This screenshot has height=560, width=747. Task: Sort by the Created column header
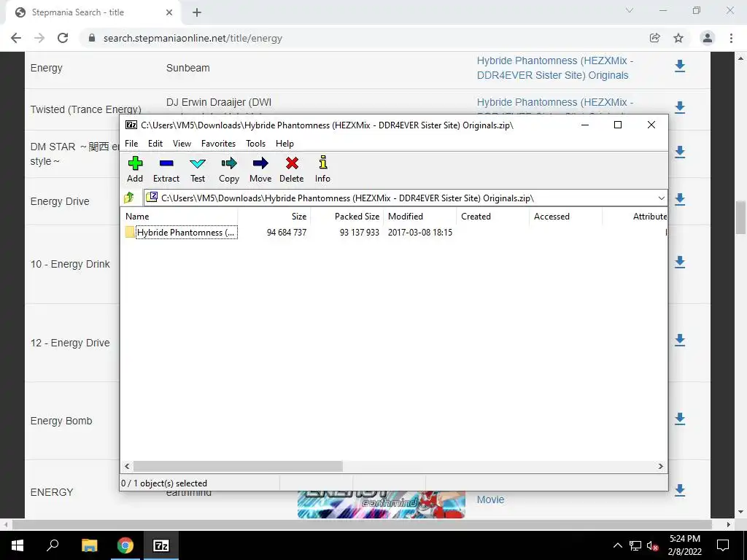click(x=492, y=216)
